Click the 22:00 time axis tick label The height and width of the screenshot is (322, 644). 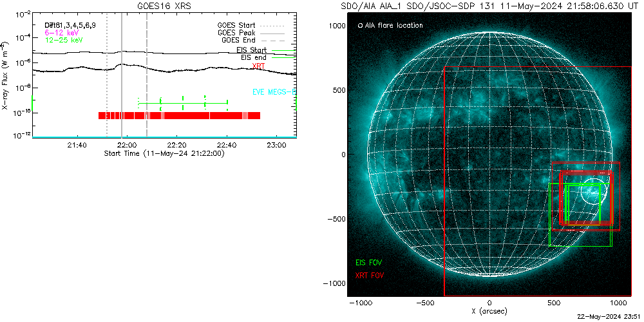[x=127, y=146]
